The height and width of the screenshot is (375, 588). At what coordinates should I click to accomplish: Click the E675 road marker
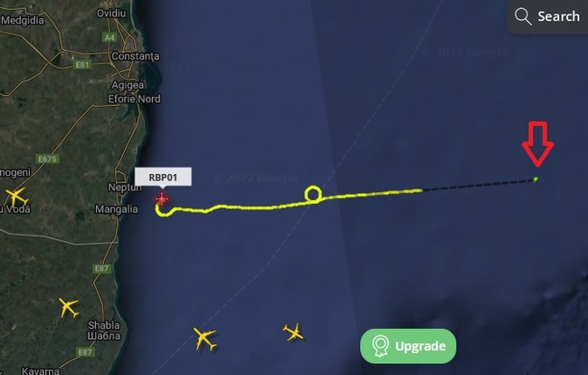click(x=47, y=159)
